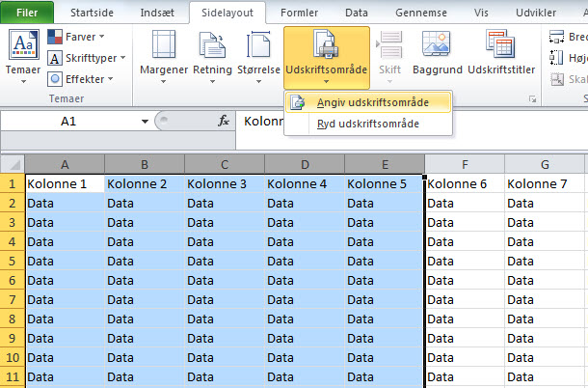Click the Margener page margins icon
Screen dimensions: 588x388
164,44
